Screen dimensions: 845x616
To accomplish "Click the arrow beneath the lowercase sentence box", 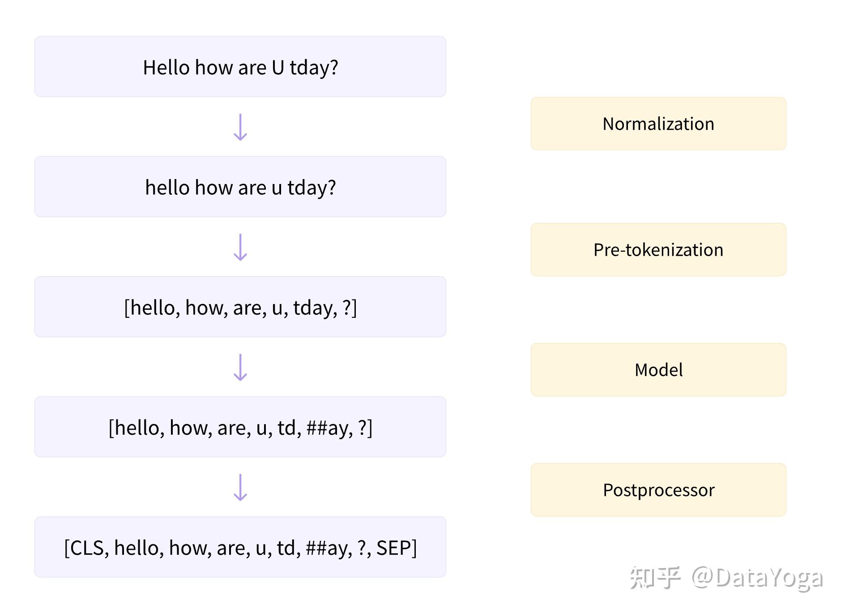I will 240,247.
